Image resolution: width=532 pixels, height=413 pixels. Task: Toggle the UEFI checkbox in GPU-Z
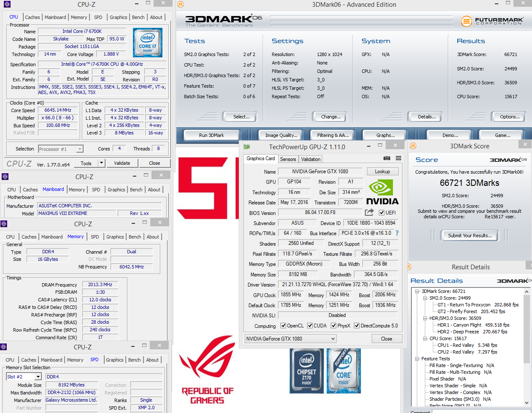pyautogui.click(x=382, y=213)
